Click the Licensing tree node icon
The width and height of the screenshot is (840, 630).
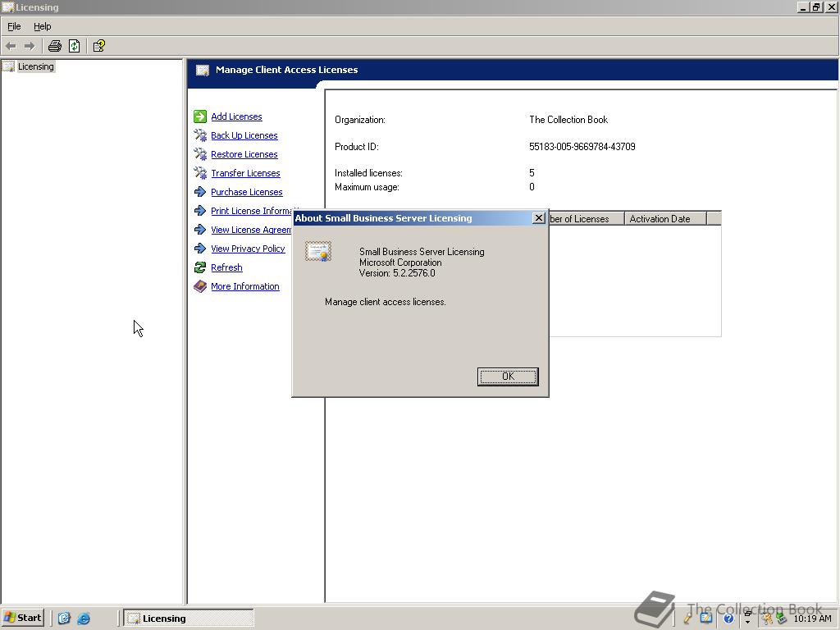pyautogui.click(x=8, y=66)
